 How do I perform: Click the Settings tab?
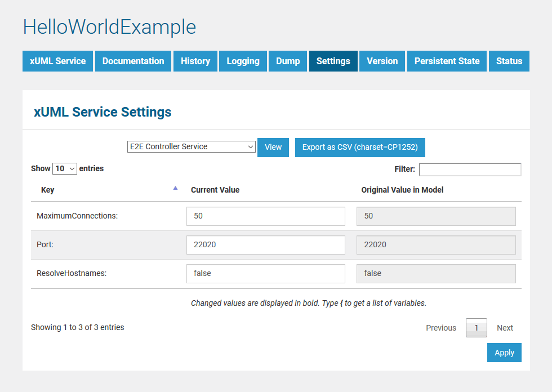(333, 61)
